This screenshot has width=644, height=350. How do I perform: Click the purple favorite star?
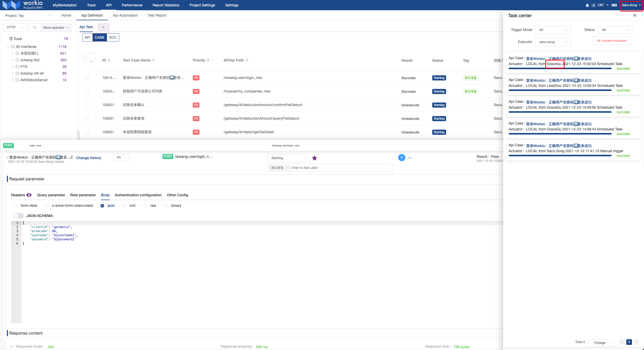[x=315, y=158]
